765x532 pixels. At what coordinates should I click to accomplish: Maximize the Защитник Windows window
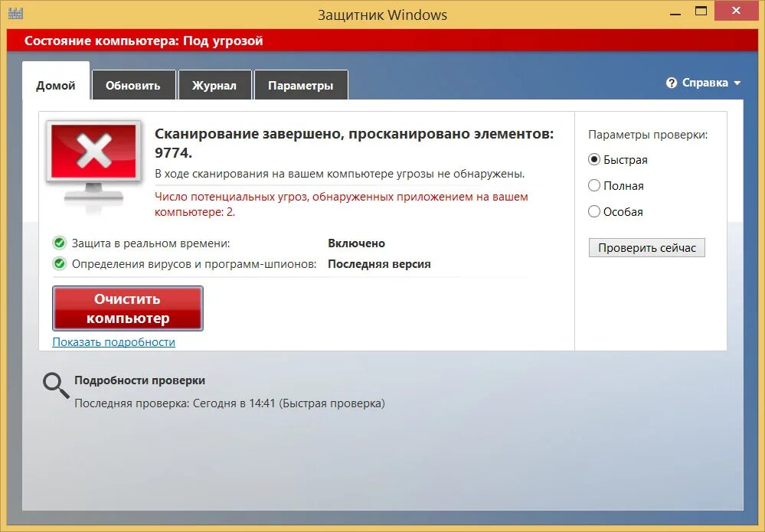pos(701,11)
